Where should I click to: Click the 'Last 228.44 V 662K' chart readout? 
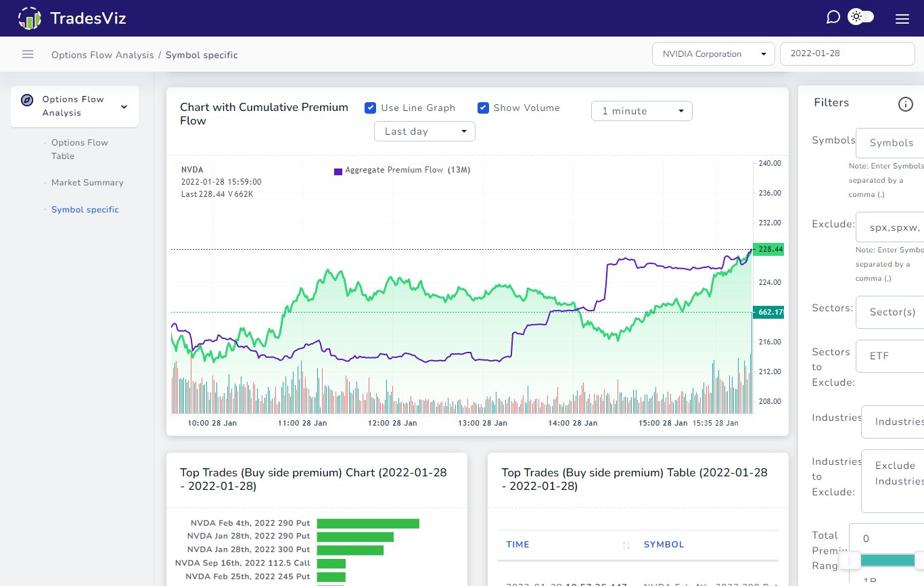(217, 194)
